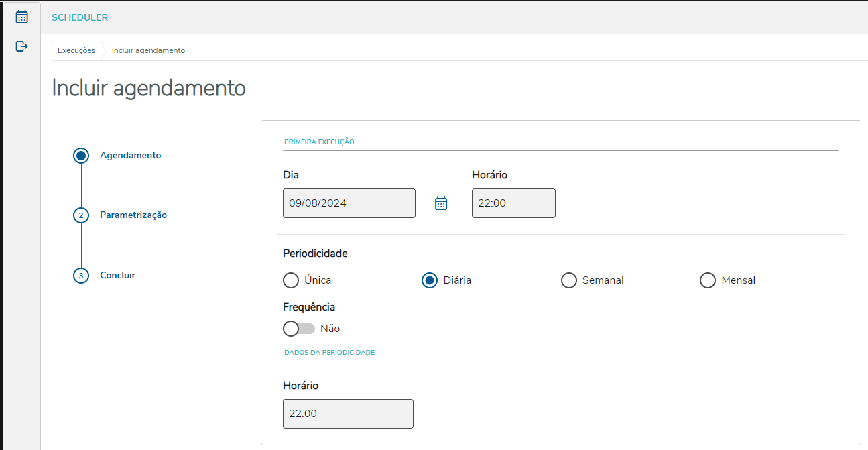Select the Mensal periodicity option
Image resolution: width=868 pixels, height=450 pixels.
pyautogui.click(x=708, y=280)
